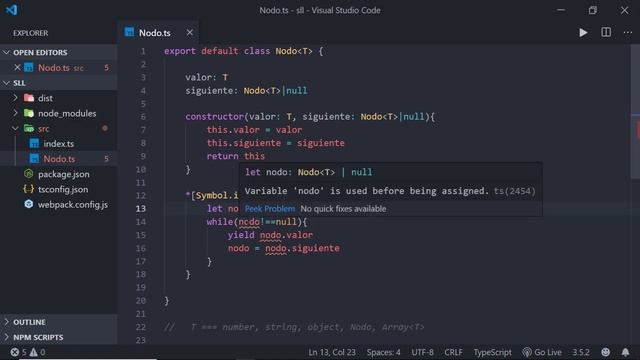Open the editor More Actions ellipsis
The height and width of the screenshot is (360, 640).
pyautogui.click(x=628, y=33)
